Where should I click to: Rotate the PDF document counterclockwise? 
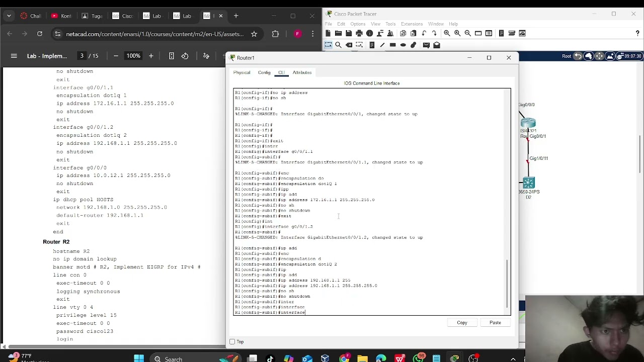(x=185, y=56)
